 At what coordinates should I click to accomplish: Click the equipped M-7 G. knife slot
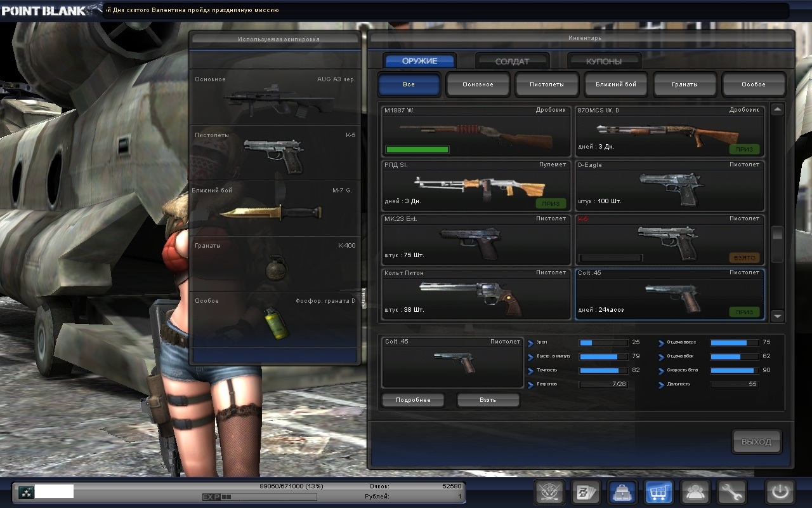point(275,208)
